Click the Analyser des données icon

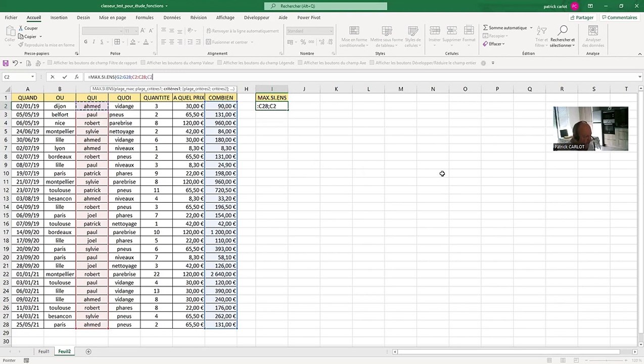click(593, 31)
